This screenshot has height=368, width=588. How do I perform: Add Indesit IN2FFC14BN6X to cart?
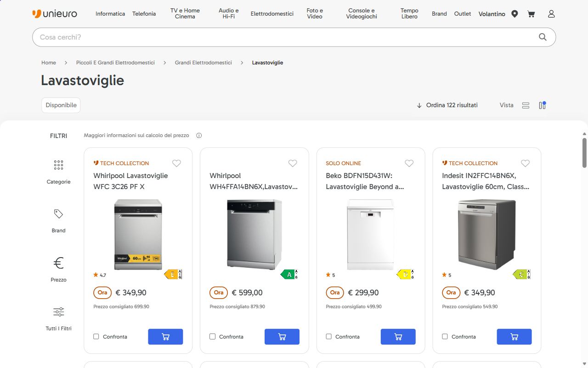click(514, 337)
